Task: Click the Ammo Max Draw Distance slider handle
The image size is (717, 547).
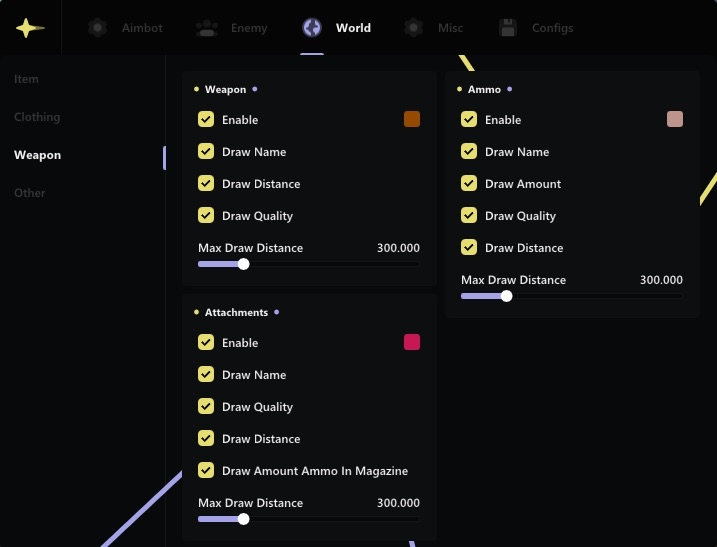Action: click(506, 296)
